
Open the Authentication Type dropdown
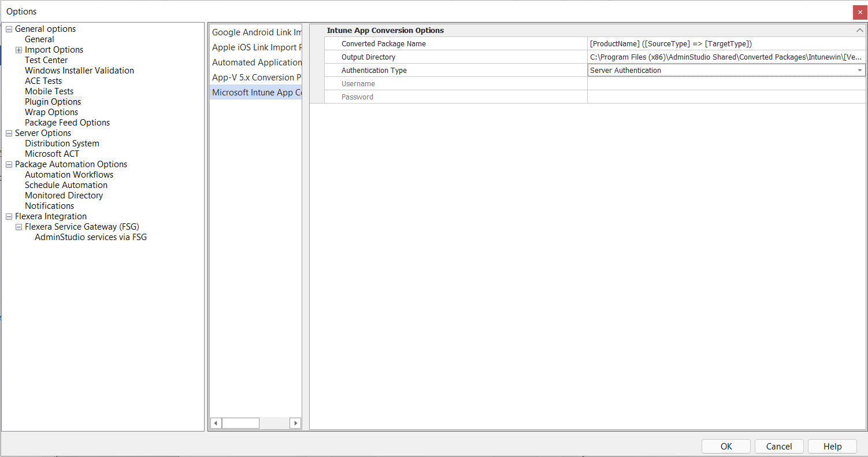click(x=860, y=70)
